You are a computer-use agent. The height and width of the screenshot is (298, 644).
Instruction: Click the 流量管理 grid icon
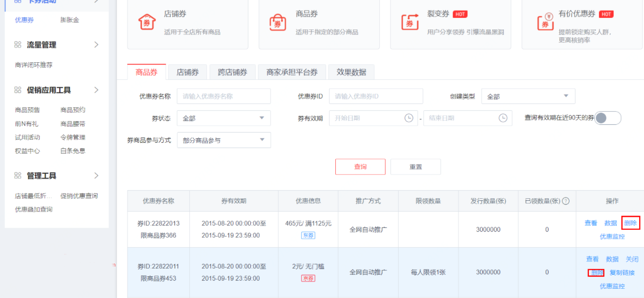point(18,45)
